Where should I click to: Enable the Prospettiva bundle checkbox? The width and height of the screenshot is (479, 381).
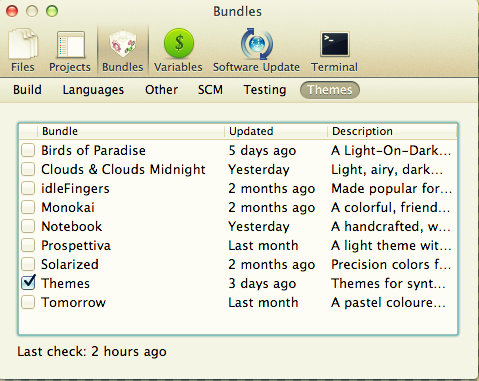tap(28, 245)
